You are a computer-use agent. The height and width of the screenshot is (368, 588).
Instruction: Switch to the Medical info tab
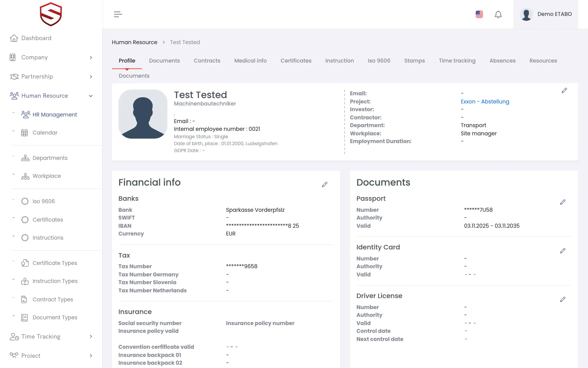tap(250, 60)
